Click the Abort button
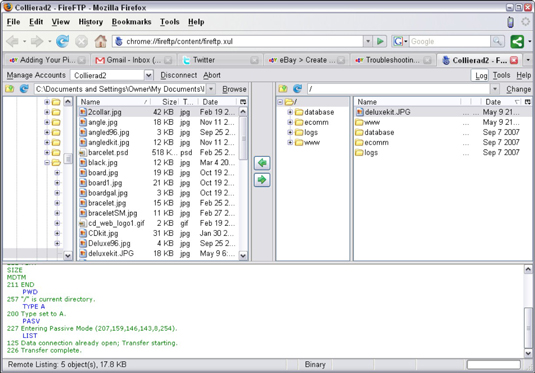The height and width of the screenshot is (373, 535). [x=212, y=75]
